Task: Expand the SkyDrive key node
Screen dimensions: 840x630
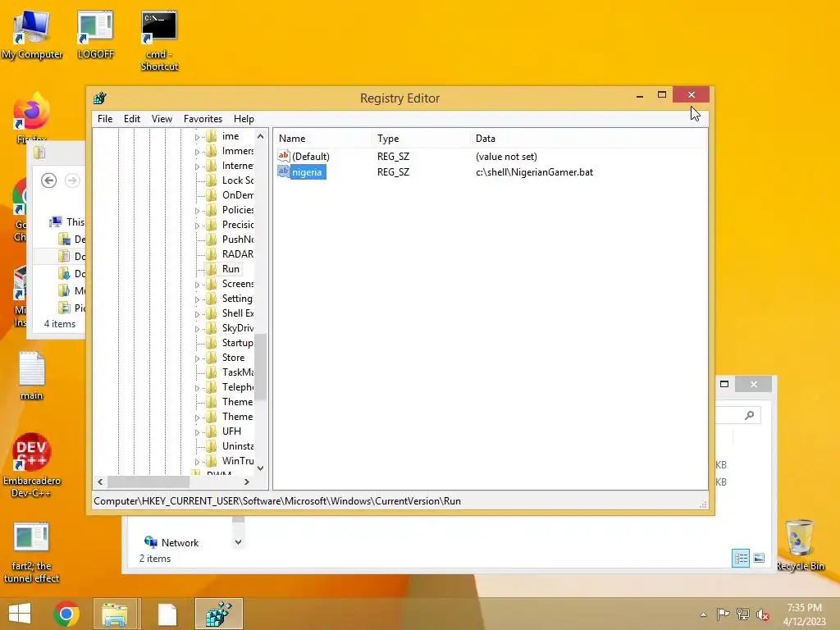Action: (x=197, y=329)
